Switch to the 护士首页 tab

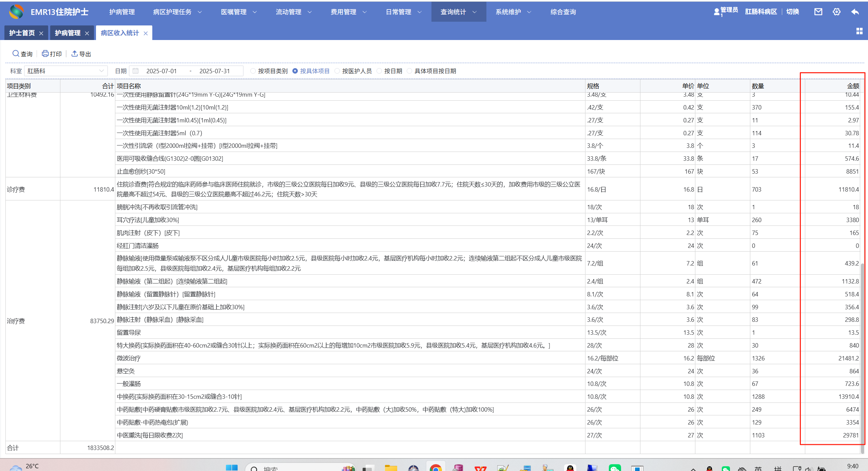(x=22, y=33)
